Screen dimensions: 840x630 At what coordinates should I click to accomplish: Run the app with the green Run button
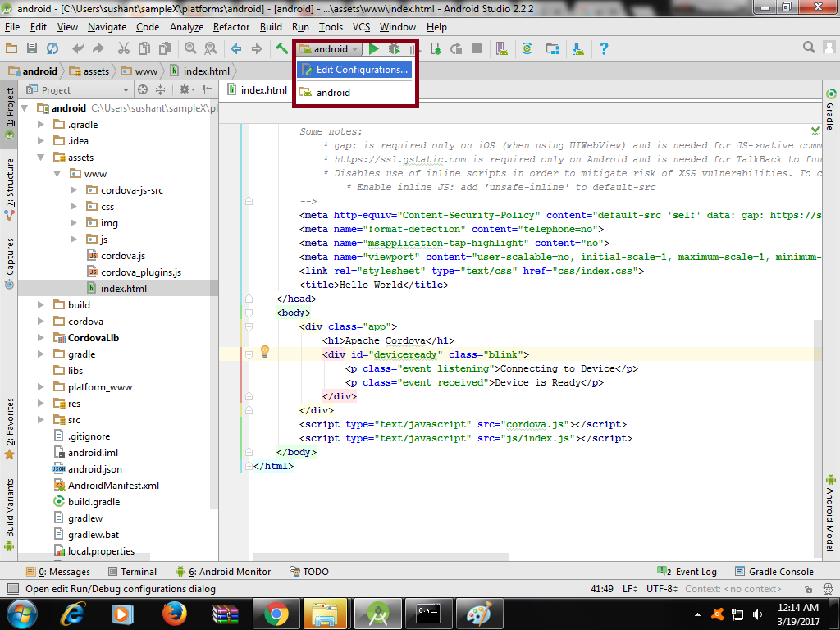pos(375,48)
